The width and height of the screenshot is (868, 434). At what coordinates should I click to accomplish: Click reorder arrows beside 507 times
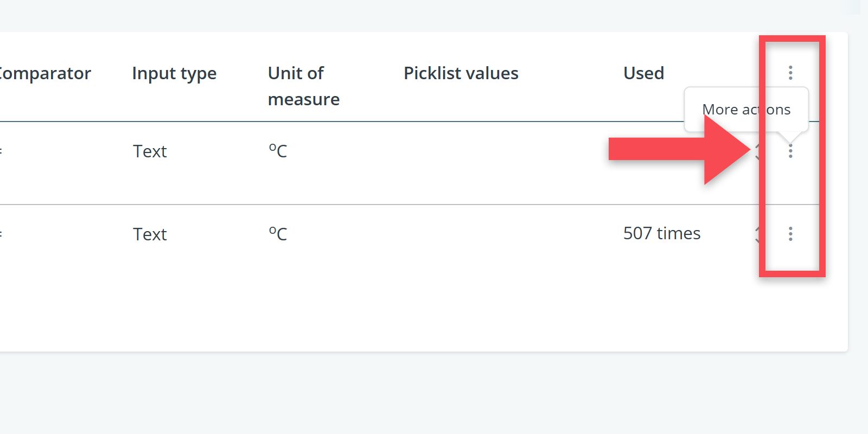coord(758,234)
